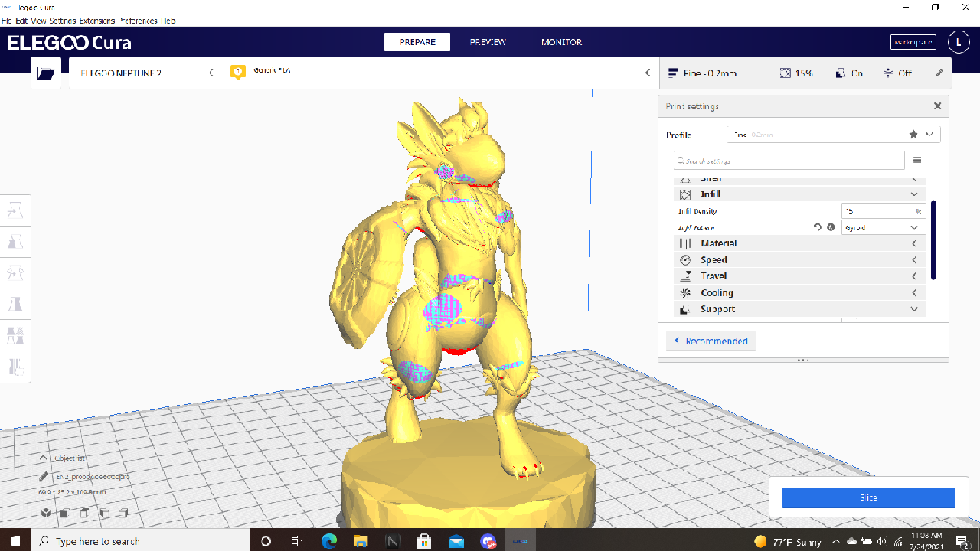Open the Settings menu
This screenshot has height=551, width=980.
point(63,21)
